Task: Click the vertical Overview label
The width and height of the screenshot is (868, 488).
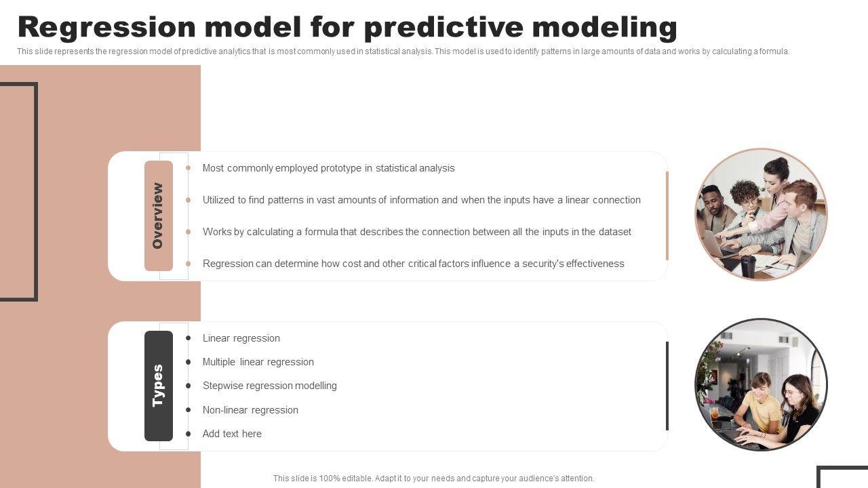Action: point(158,216)
